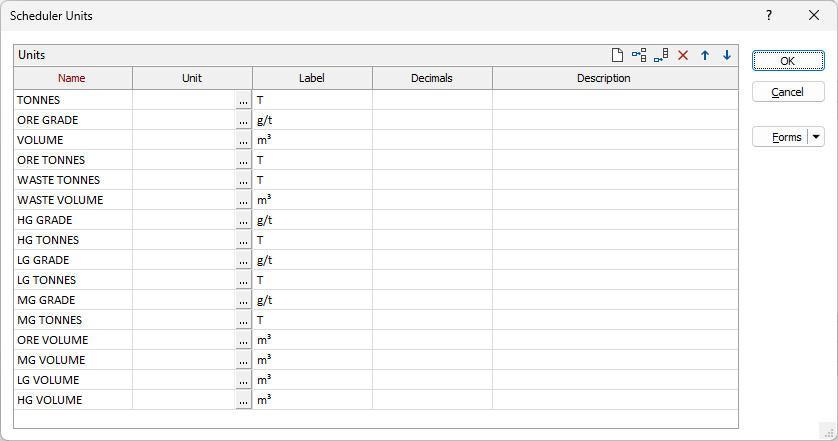Open unit picker for ORE TONNES row
838x441 pixels.
tap(243, 160)
